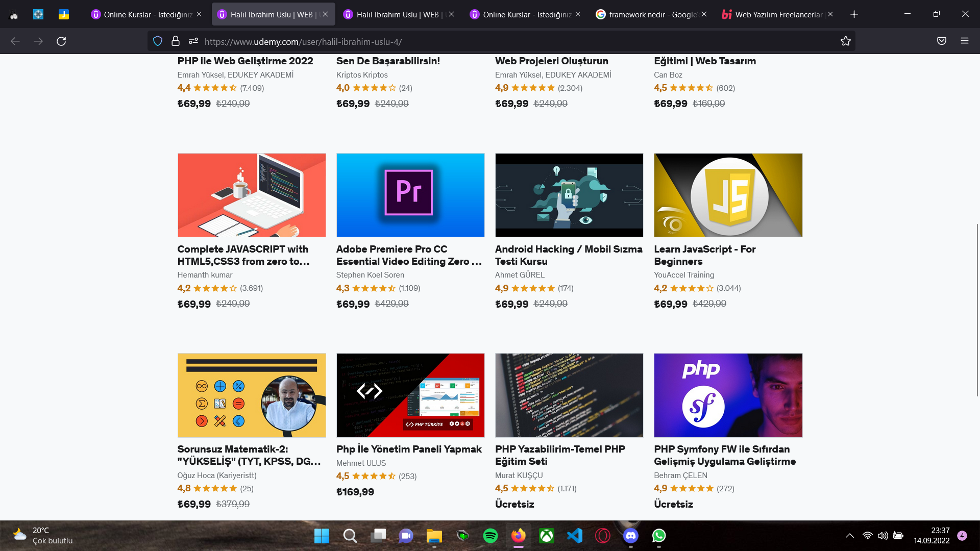The width and height of the screenshot is (980, 551).
Task: Close the Web Yazılım Freelancerlar tab
Action: tap(830, 14)
